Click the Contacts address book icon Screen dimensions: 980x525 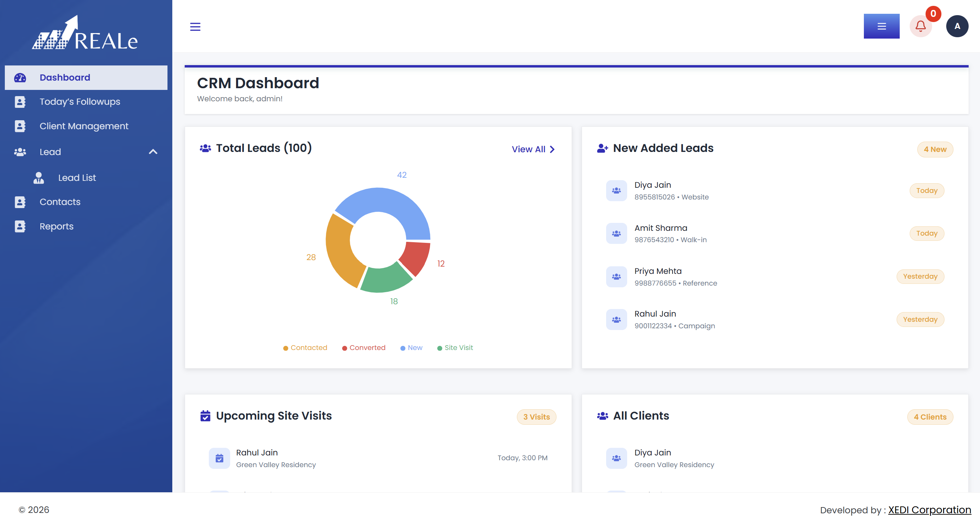20,202
